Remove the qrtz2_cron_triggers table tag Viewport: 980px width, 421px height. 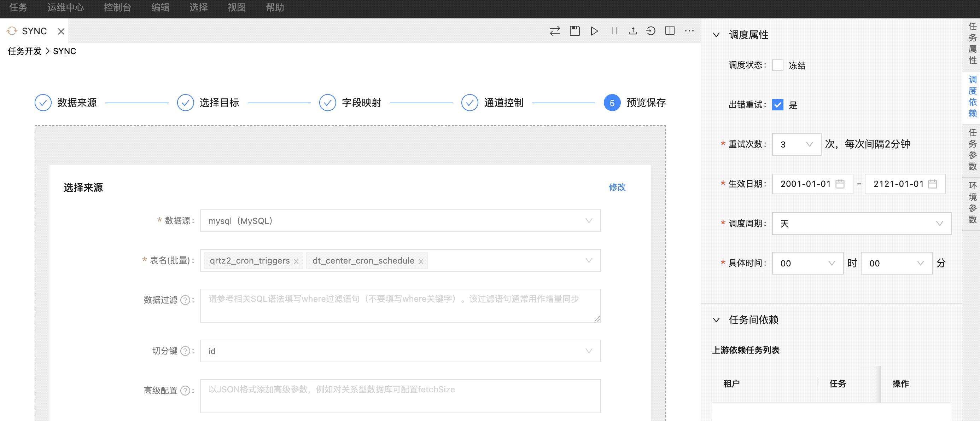coord(296,261)
